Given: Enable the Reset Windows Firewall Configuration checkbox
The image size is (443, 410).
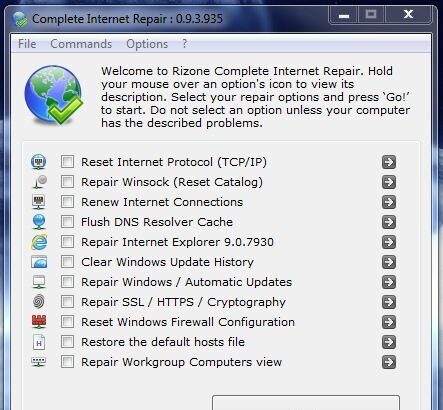Looking at the screenshot, I should (67, 322).
